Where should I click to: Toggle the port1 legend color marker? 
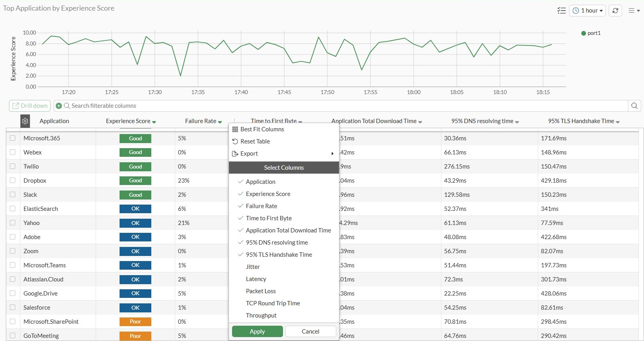coord(583,33)
